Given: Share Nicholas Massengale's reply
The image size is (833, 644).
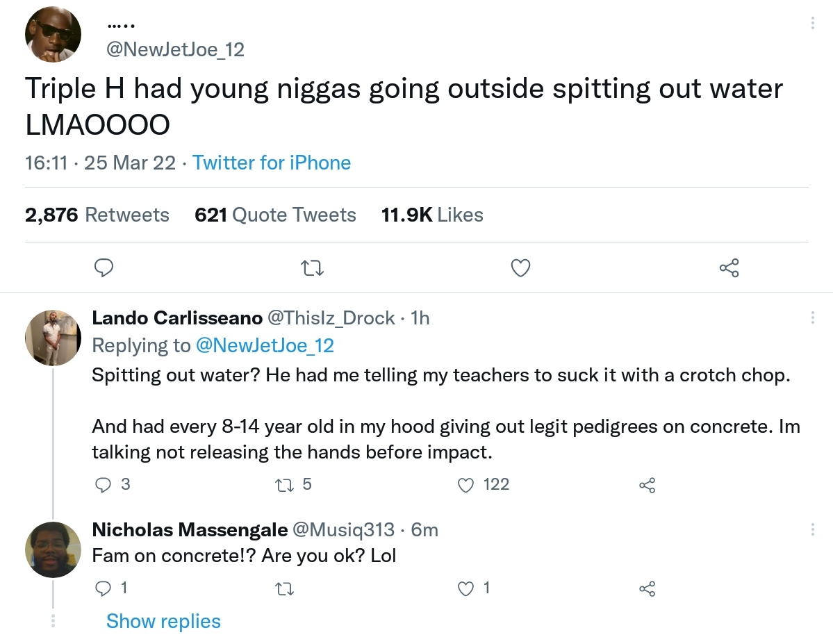Looking at the screenshot, I should (x=648, y=589).
